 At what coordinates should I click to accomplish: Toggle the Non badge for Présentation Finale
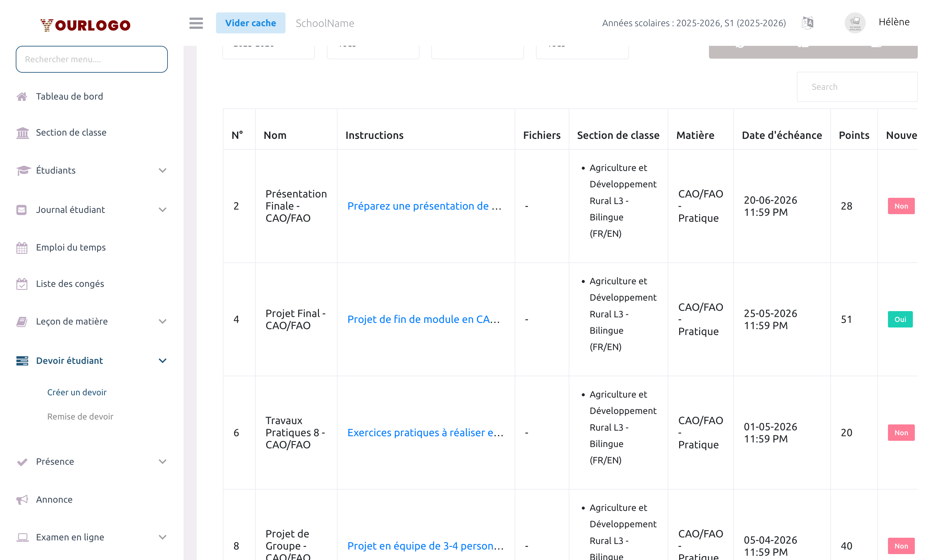click(x=901, y=206)
